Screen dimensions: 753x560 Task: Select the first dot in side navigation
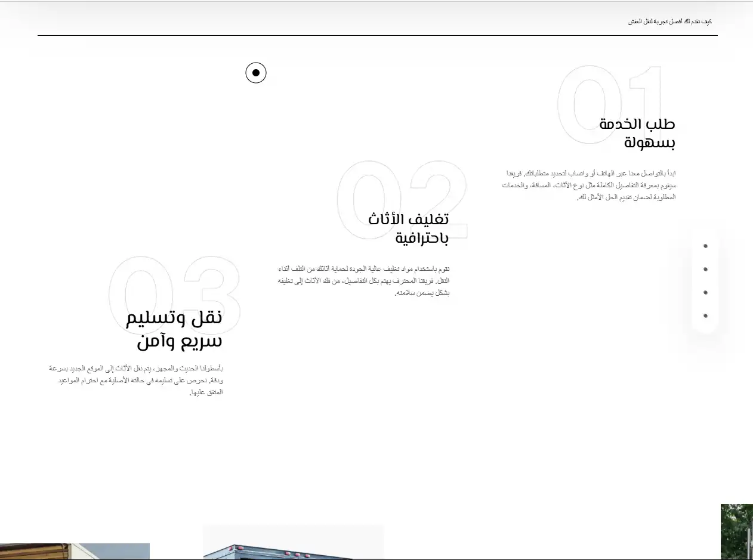click(705, 246)
